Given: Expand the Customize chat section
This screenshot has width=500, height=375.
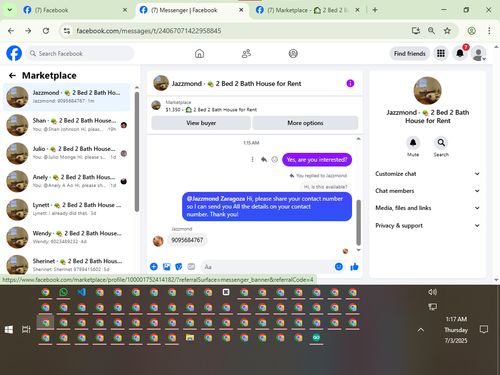Looking at the screenshot, I should (x=428, y=174).
